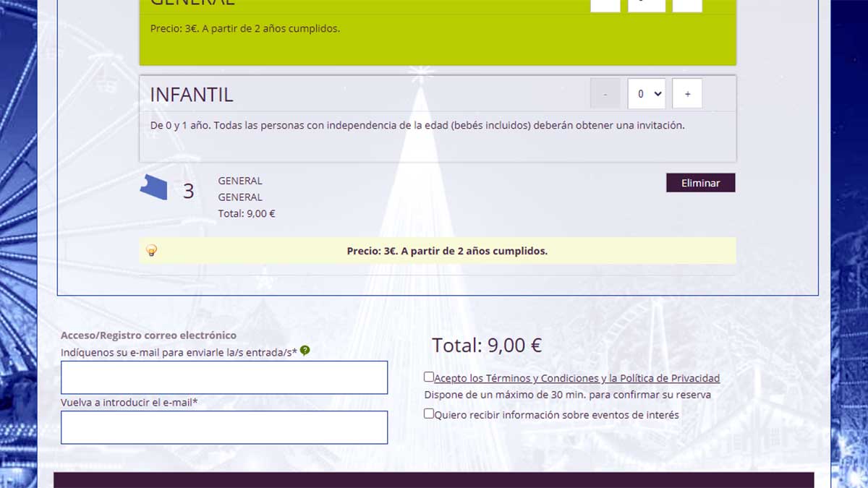The width and height of the screenshot is (868, 488).
Task: Click the dark purple bar at bottom
Action: click(x=434, y=480)
